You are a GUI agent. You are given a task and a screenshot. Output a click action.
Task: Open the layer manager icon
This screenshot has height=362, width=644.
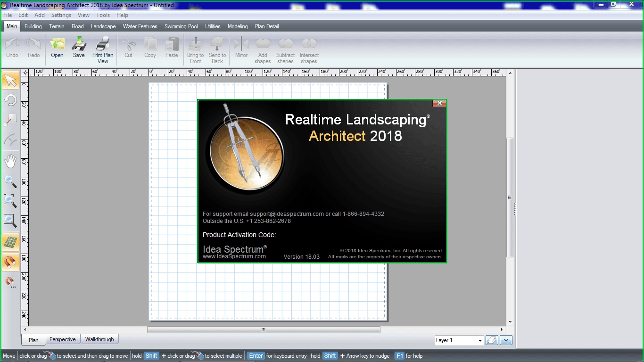[492, 340]
